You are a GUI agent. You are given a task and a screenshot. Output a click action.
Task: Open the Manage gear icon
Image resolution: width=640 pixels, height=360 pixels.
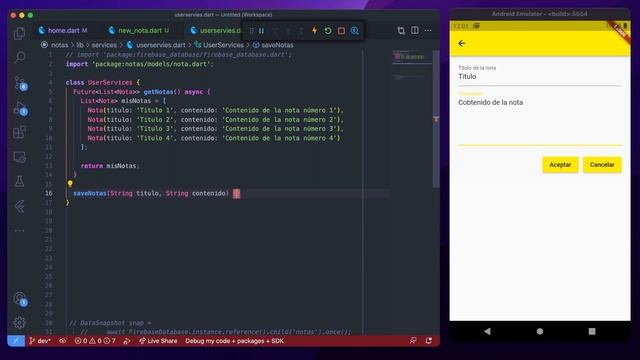coord(19,323)
